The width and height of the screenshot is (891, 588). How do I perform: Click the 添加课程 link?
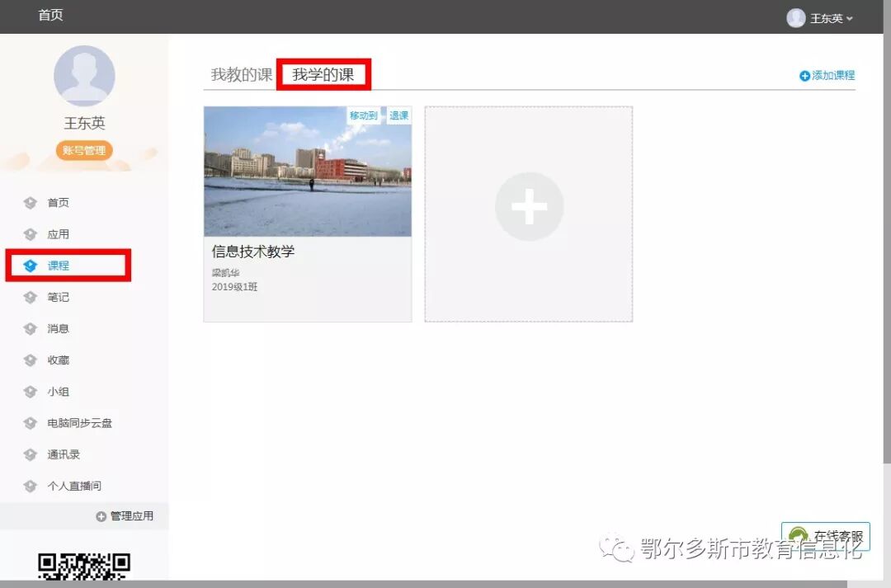(827, 76)
